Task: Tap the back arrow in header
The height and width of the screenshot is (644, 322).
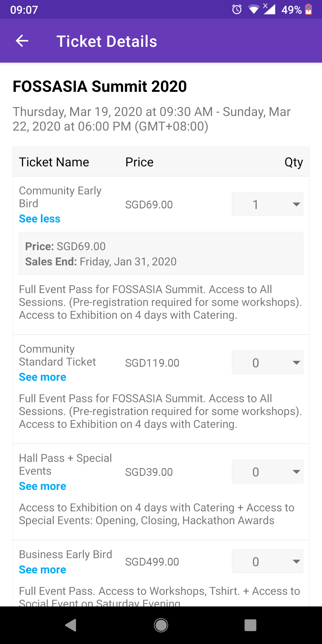Action: pos(22,41)
